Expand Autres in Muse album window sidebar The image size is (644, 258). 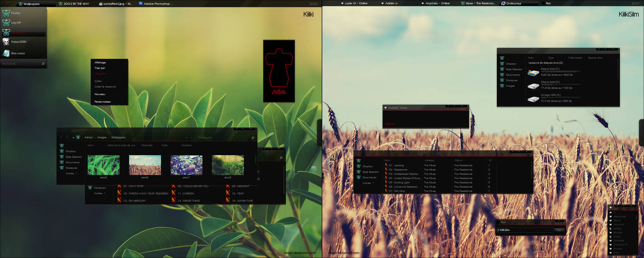click(x=368, y=183)
